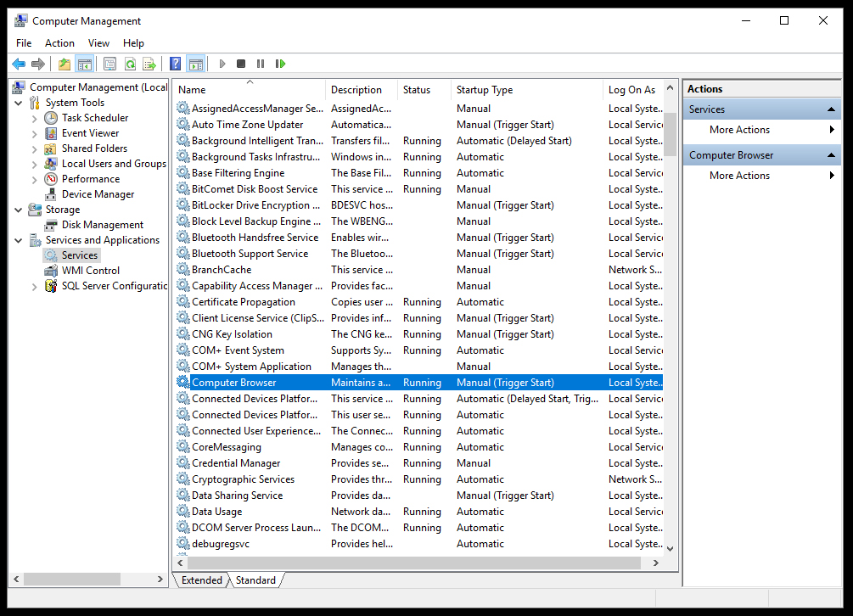The height and width of the screenshot is (616, 853).
Task: Open Help via the question mark icon
Action: point(175,64)
